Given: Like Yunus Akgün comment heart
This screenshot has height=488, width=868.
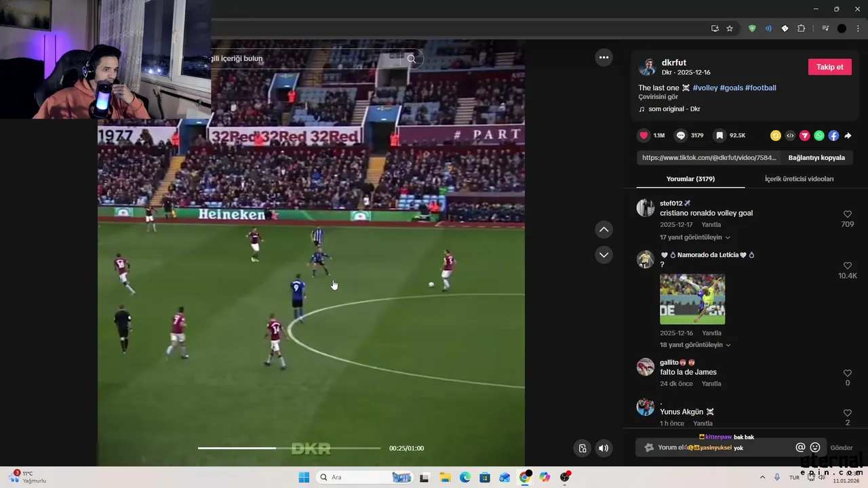Looking at the screenshot, I should [847, 413].
